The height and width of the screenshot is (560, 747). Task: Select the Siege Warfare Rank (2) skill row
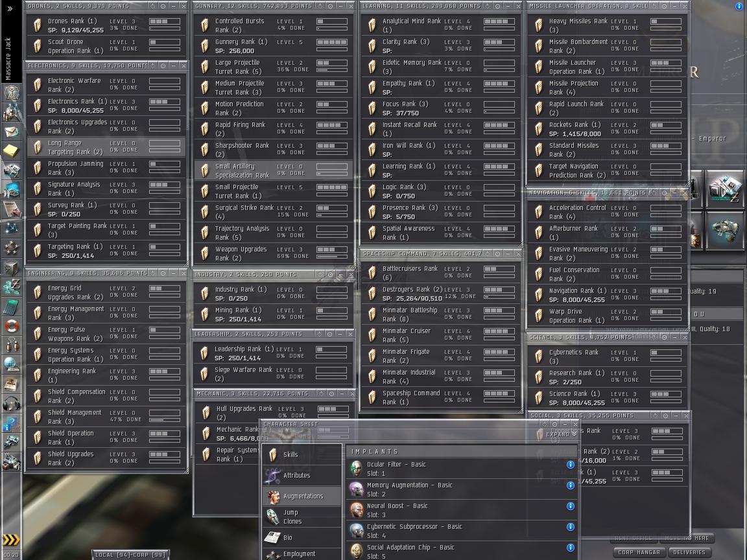coord(272,374)
